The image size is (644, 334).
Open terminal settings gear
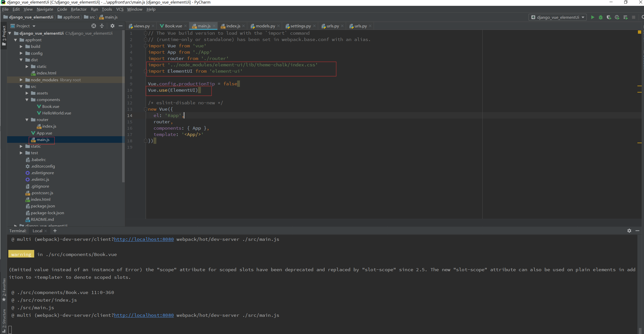pos(629,231)
